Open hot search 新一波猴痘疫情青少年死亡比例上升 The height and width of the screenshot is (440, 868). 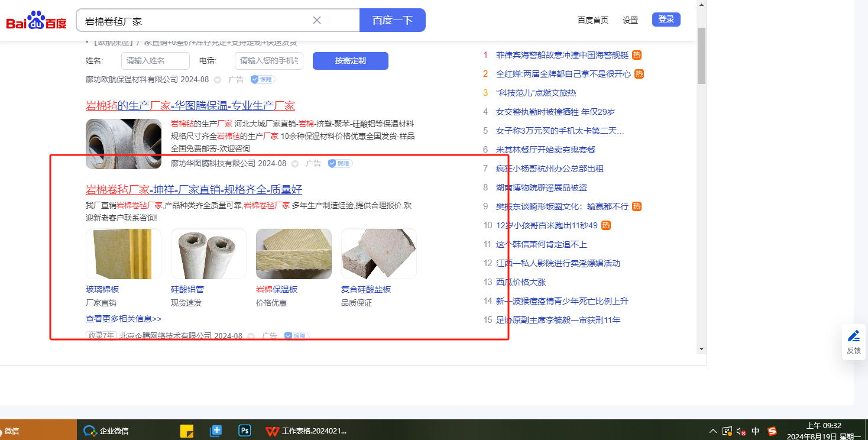[562, 301]
